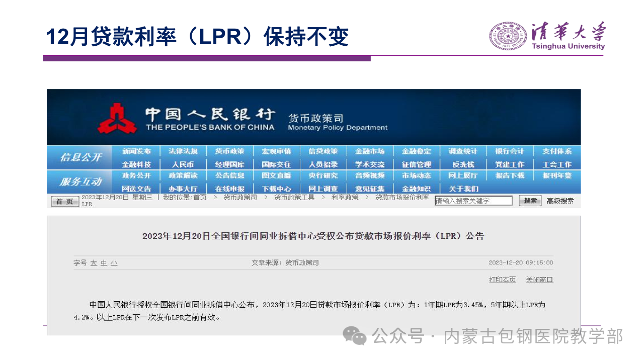The height and width of the screenshot is (362, 644).
Task: Click the 打印本页 print link
Action: [503, 280]
